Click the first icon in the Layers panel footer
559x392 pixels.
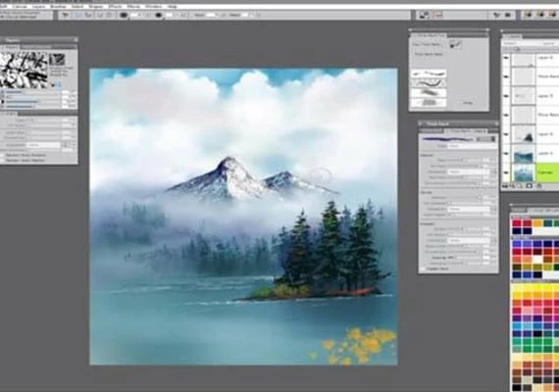(x=505, y=186)
